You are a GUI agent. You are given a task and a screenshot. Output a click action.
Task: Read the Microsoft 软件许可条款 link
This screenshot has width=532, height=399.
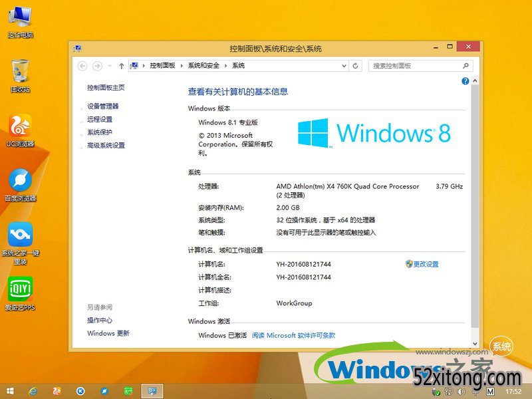click(x=293, y=335)
